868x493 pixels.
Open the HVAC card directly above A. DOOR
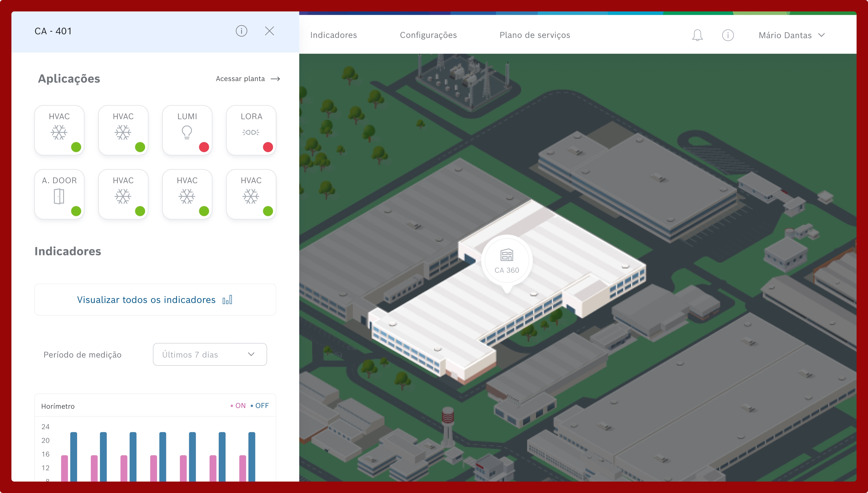click(x=59, y=130)
